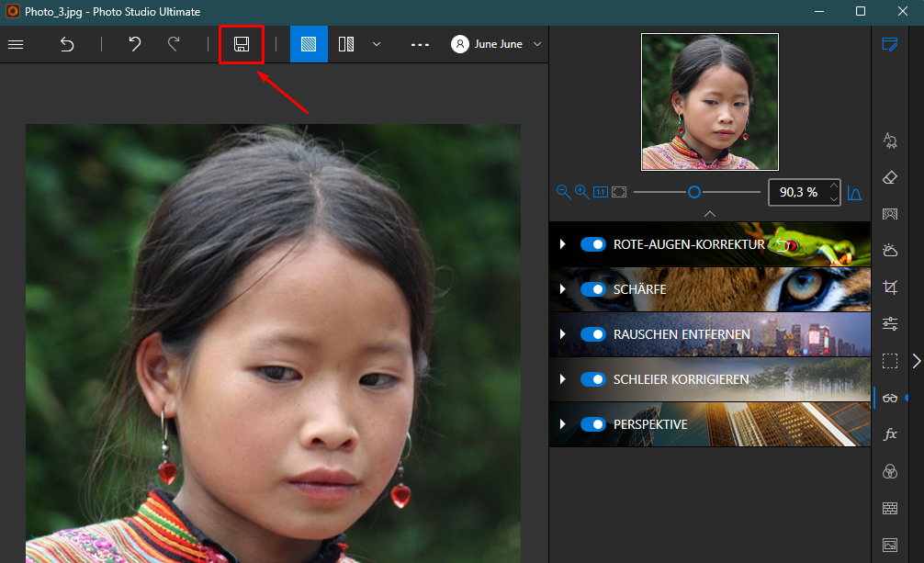Select the Eraser tool
The width and height of the screenshot is (924, 563).
click(x=890, y=177)
